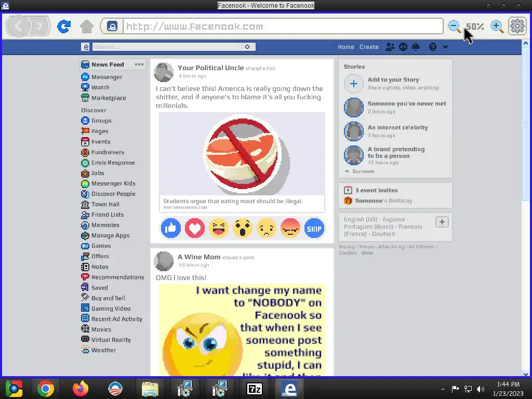
Task: Open Marketplace from left sidebar
Action: coord(103,98)
